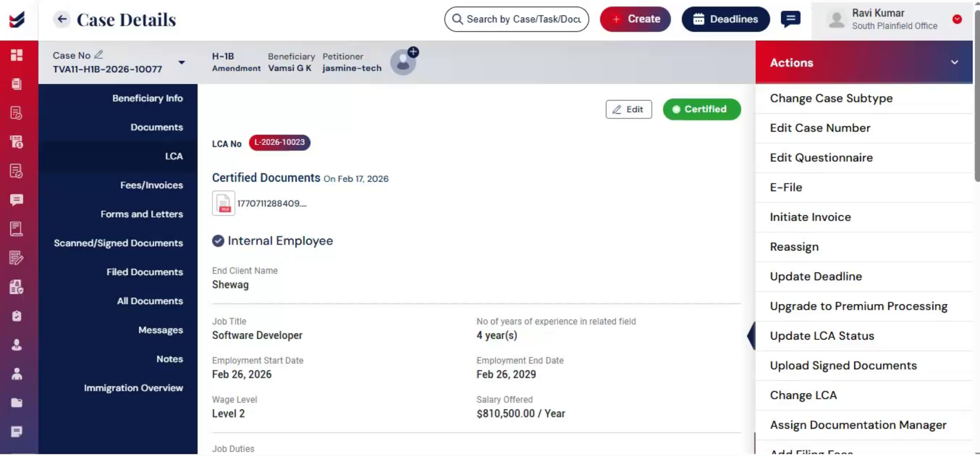Open the stacked documents sidebar icon
The width and height of the screenshot is (980, 456).
[x=17, y=84]
